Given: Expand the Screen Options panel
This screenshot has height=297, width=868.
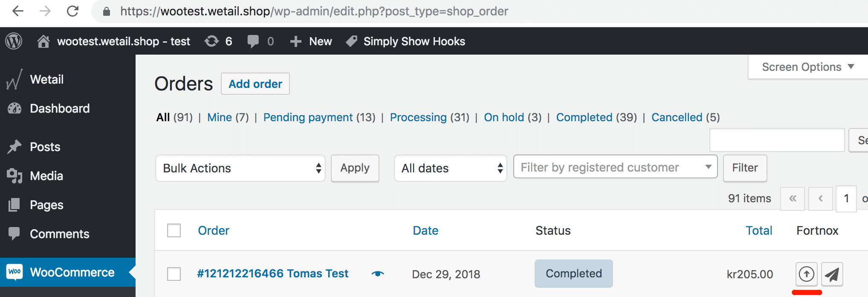Looking at the screenshot, I should point(807,67).
